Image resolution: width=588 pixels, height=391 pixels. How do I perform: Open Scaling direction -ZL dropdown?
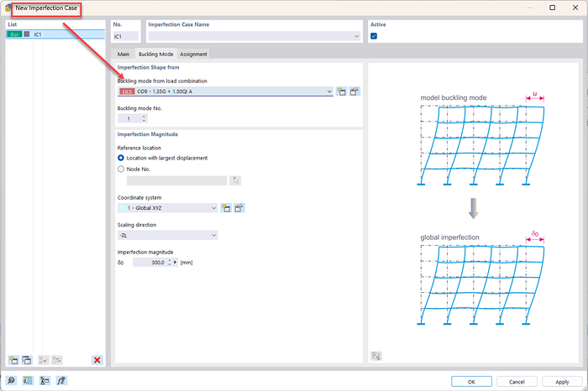(213, 235)
